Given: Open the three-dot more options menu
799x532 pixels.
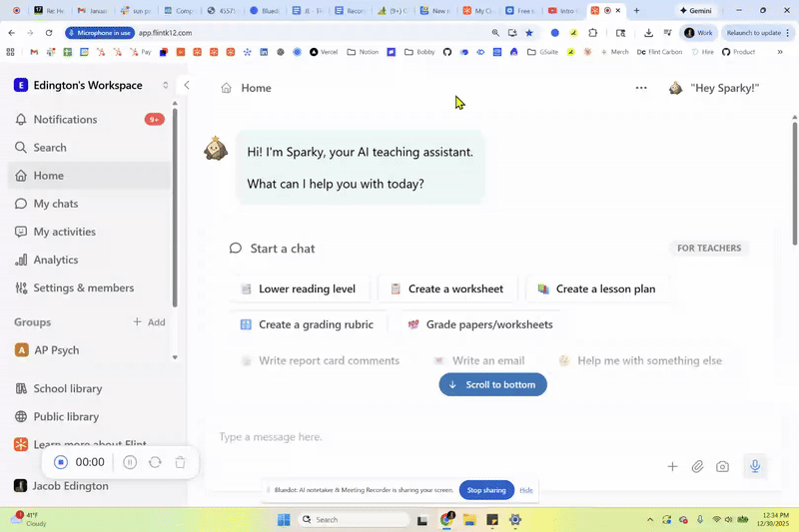Looking at the screenshot, I should coord(641,88).
